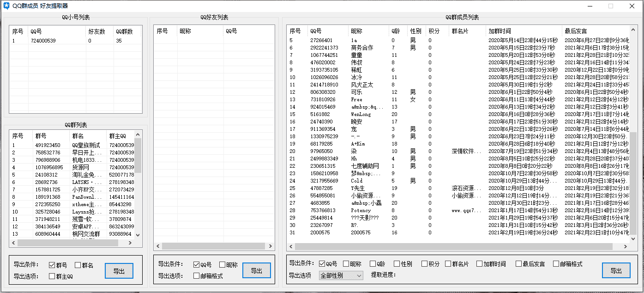Click 导出 button for QQ群成员列表
The width and height of the screenshot is (644, 293).
click(616, 271)
